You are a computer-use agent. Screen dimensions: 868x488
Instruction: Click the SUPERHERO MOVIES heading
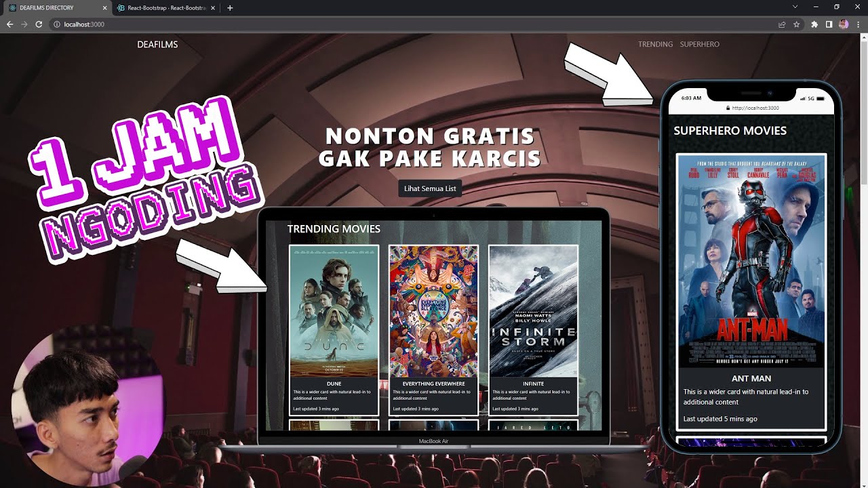(x=730, y=131)
